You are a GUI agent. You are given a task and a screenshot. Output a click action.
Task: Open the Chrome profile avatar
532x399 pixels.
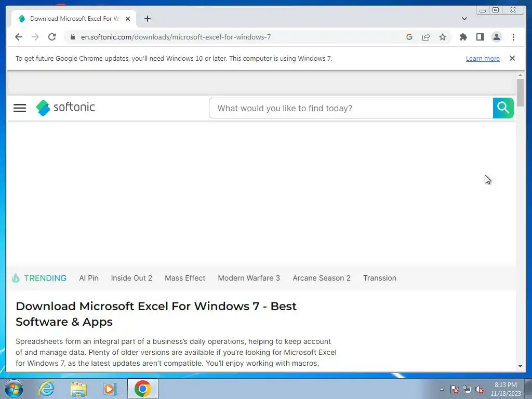(x=496, y=37)
